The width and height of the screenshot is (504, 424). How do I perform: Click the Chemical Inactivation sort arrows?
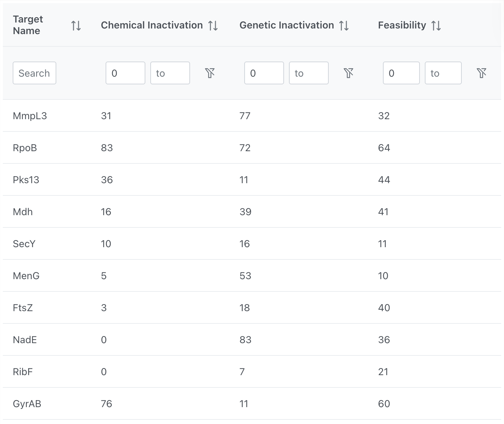tap(213, 25)
